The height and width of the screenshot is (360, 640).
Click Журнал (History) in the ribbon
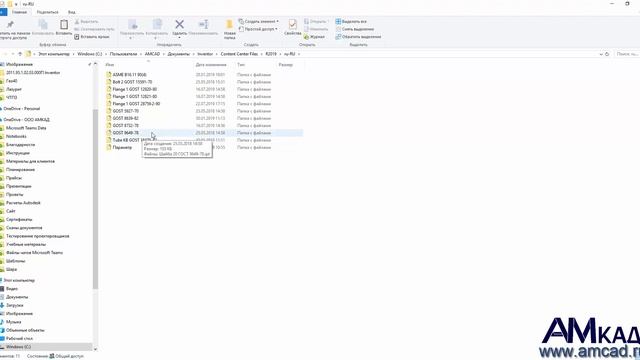pos(315,37)
